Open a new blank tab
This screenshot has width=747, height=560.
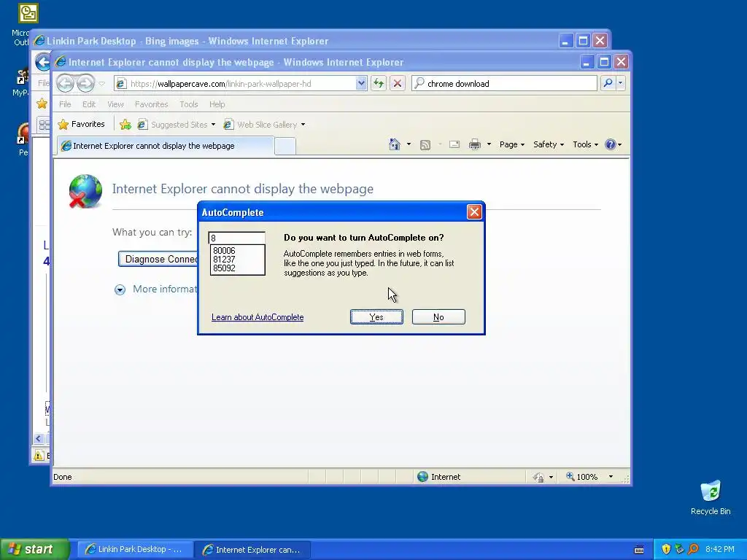[285, 146]
